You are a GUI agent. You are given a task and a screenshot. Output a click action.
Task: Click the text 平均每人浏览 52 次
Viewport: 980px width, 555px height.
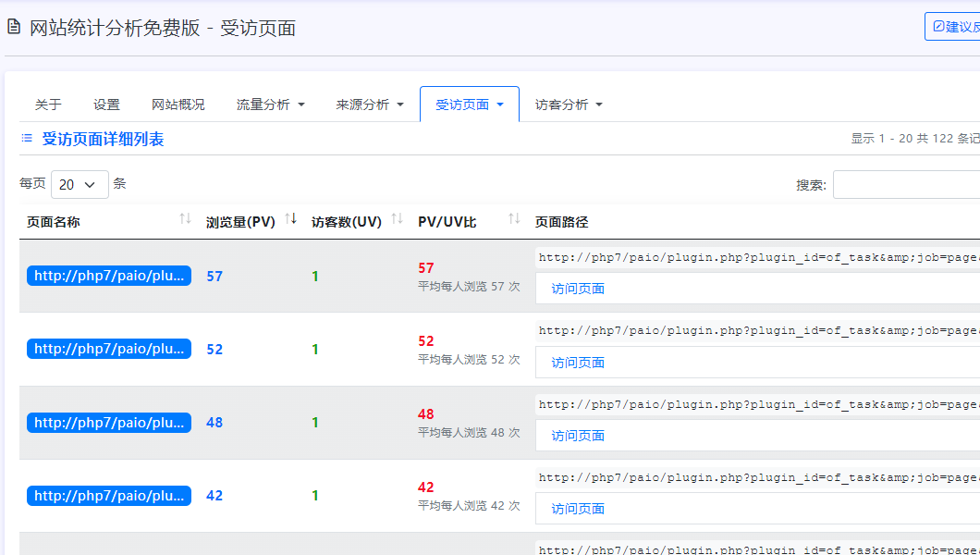(x=469, y=360)
